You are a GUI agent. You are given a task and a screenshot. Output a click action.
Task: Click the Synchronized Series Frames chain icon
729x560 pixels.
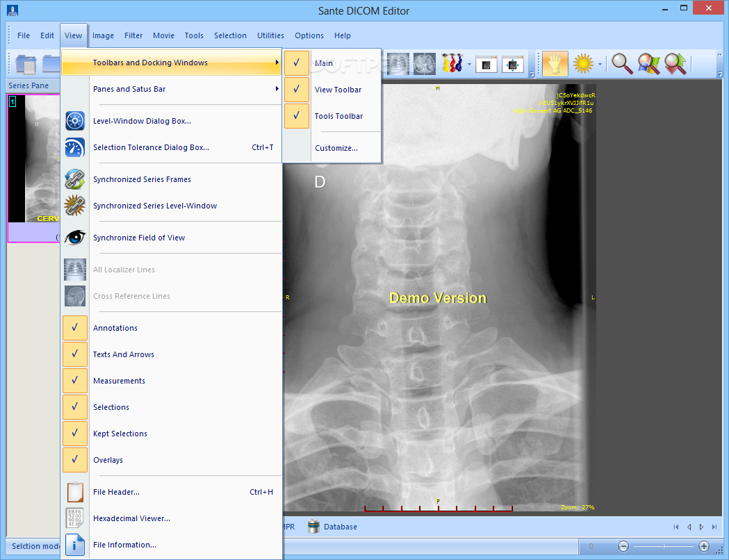[x=75, y=179]
